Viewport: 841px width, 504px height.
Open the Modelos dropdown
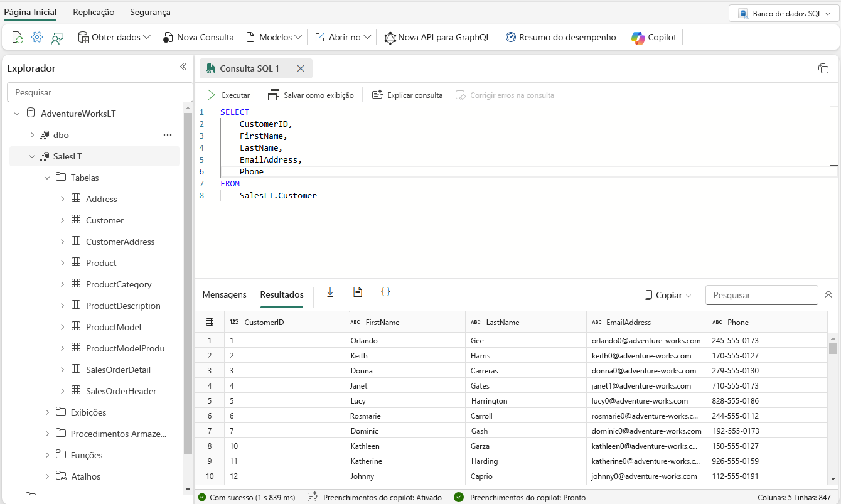click(x=274, y=38)
